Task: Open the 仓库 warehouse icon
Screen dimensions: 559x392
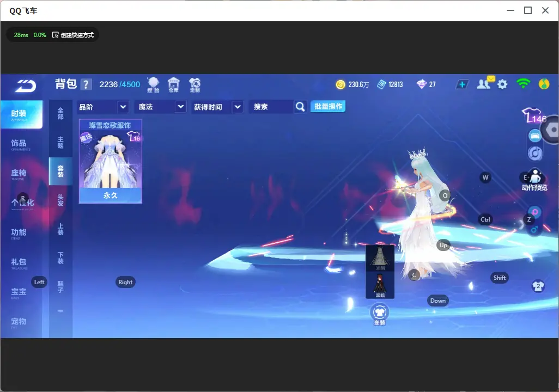Action: pos(174,85)
